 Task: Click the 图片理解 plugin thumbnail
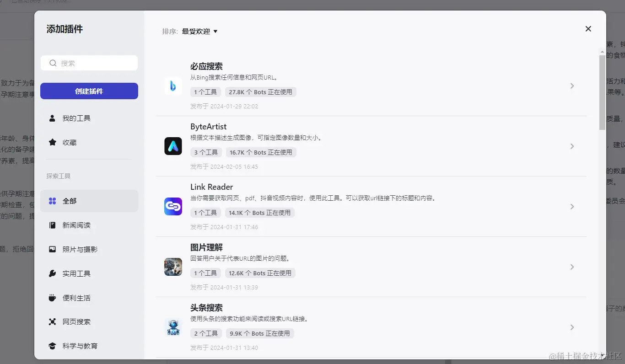pyautogui.click(x=173, y=267)
